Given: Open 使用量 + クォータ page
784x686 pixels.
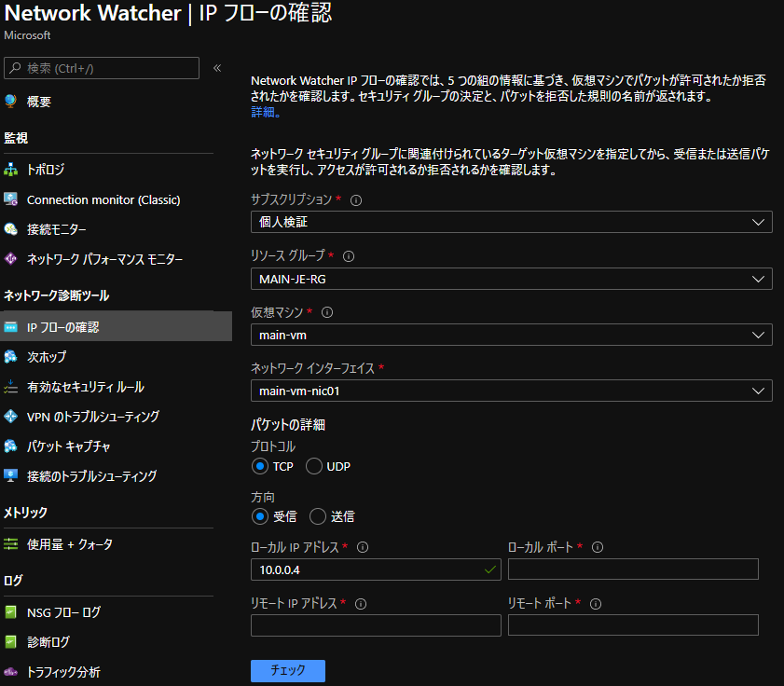Looking at the screenshot, I should coord(70,544).
